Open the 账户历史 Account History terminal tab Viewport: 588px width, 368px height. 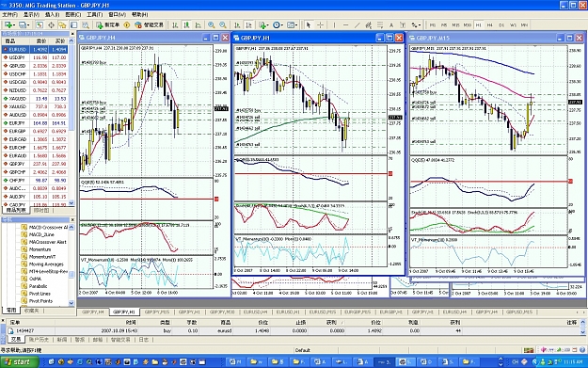(x=39, y=340)
